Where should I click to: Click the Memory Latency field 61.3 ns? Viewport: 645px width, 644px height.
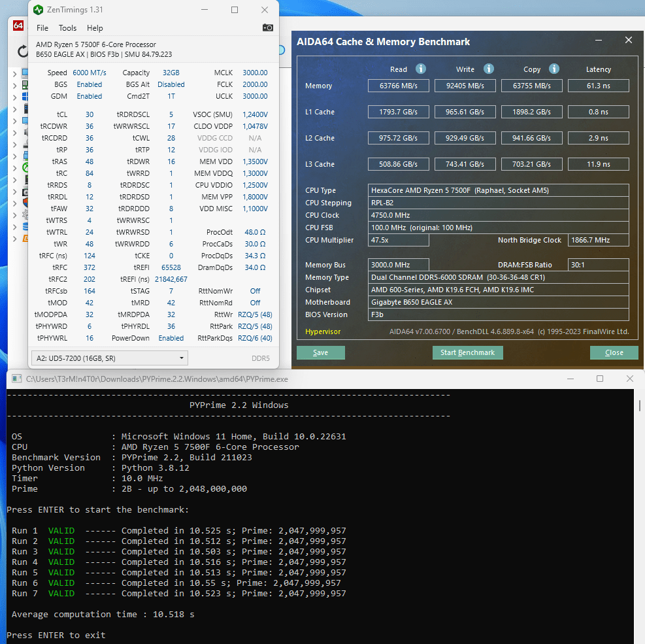click(x=598, y=86)
